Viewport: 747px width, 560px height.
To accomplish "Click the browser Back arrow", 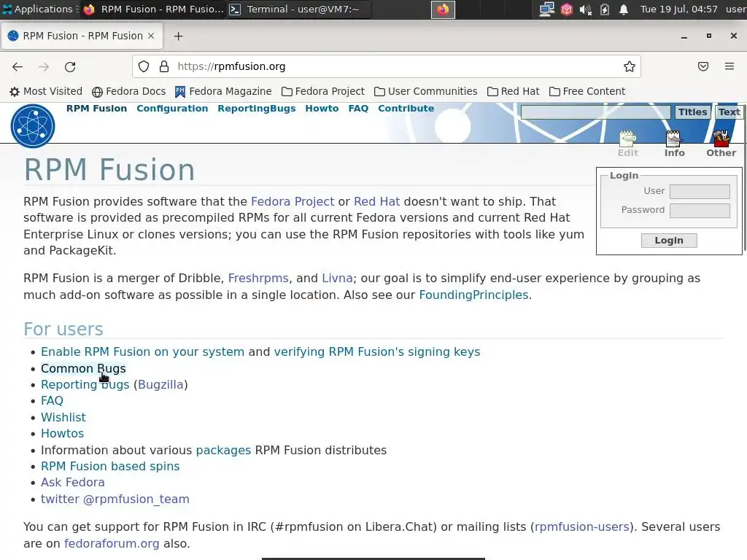I will tap(18, 66).
